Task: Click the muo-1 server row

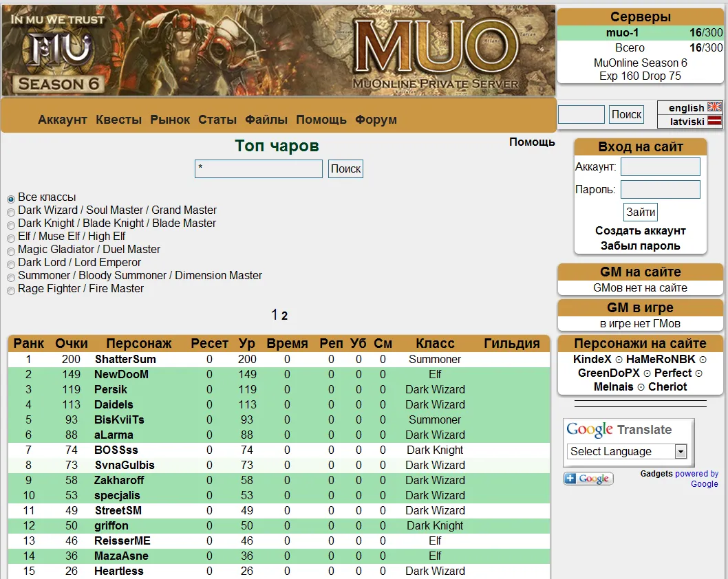Action: click(640, 32)
